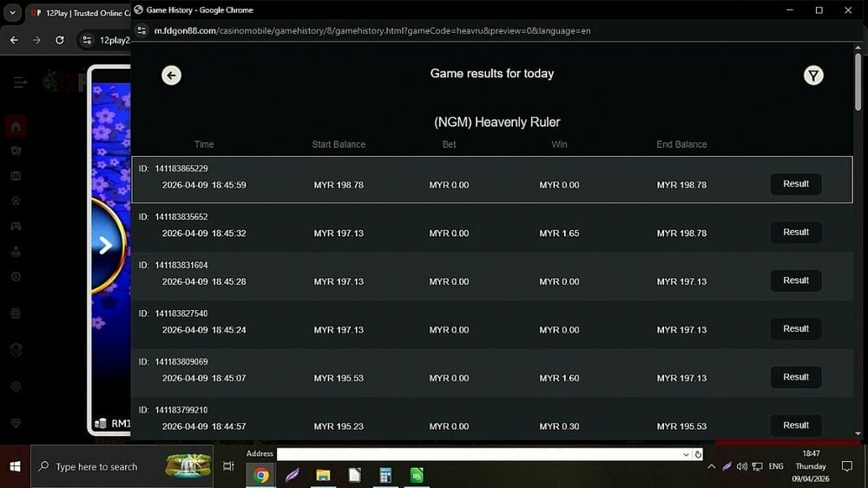Click the next arrow on game banner
This screenshot has height=488, width=868.
tap(105, 245)
